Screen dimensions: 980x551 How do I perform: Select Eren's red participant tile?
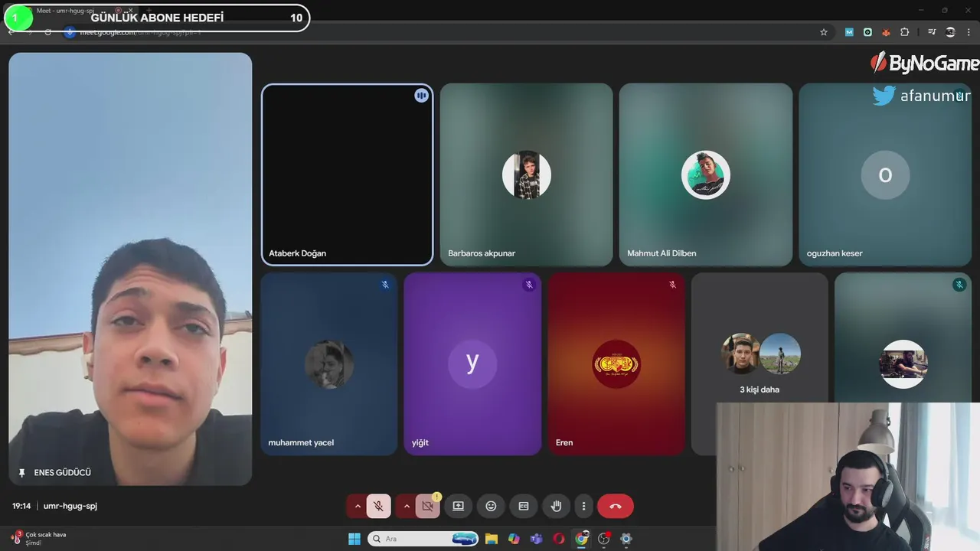point(616,364)
